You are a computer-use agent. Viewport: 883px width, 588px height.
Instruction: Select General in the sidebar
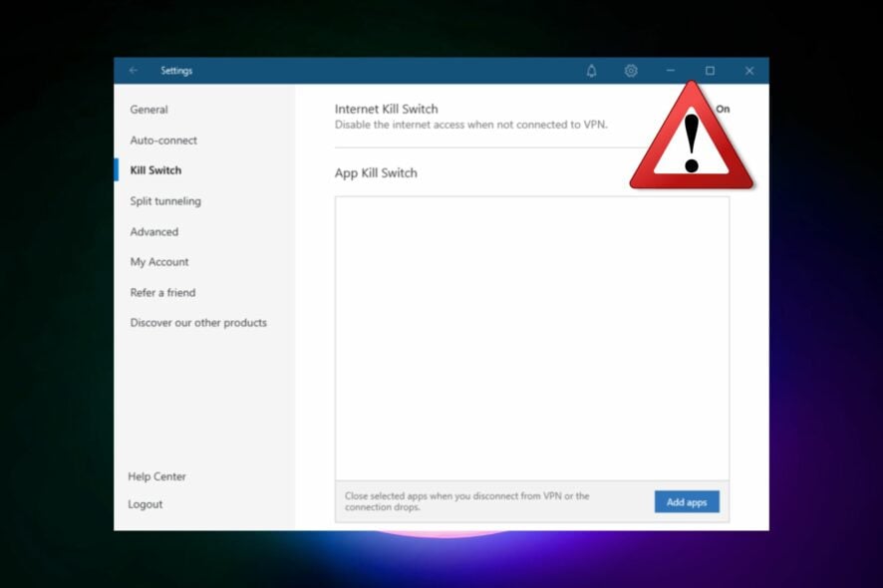click(148, 110)
